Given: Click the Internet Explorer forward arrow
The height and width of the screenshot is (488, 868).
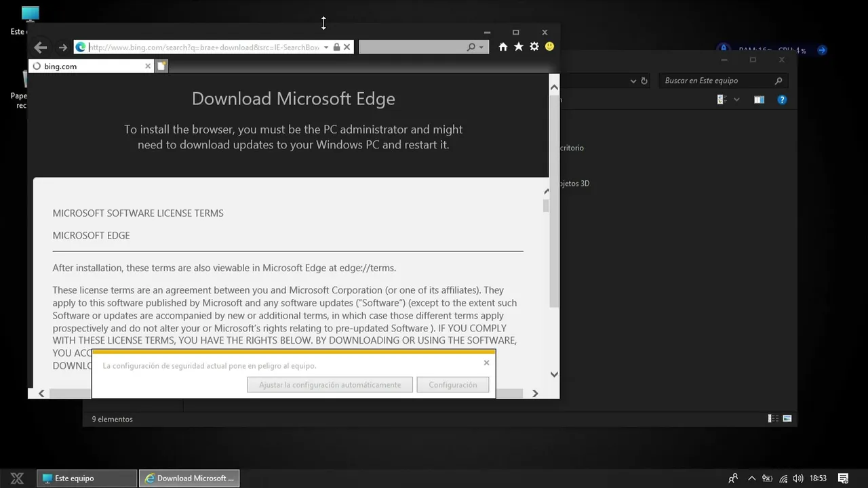Looking at the screenshot, I should coord(63,47).
